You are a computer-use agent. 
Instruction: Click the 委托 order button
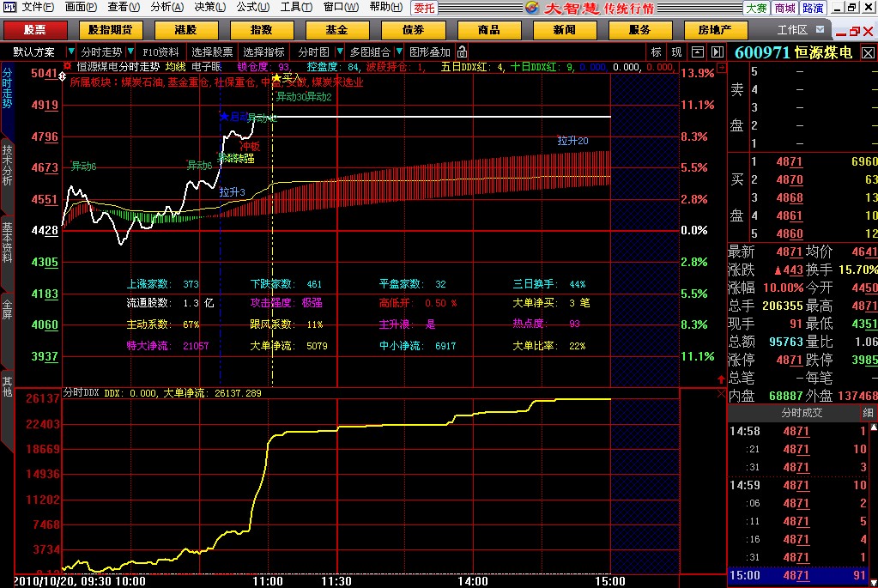[x=423, y=7]
